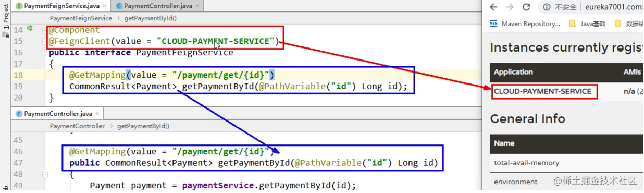644x193 pixels.
Task: Go forward in the browser
Action: pos(510,7)
